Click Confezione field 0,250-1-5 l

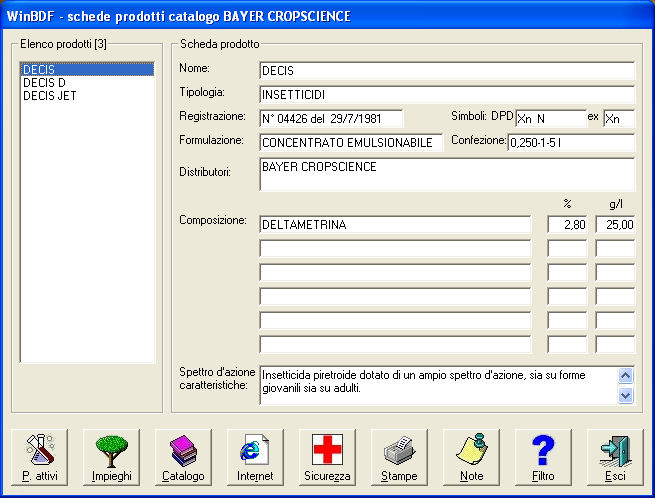click(x=571, y=142)
